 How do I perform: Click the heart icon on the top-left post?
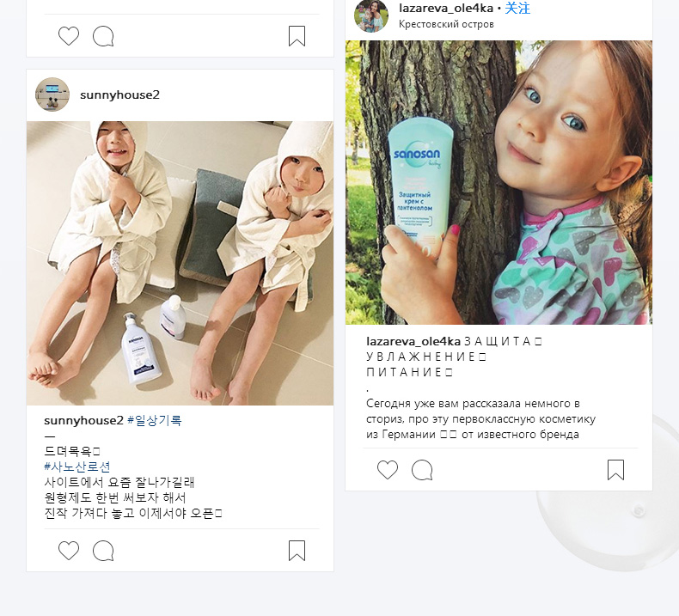(x=69, y=36)
